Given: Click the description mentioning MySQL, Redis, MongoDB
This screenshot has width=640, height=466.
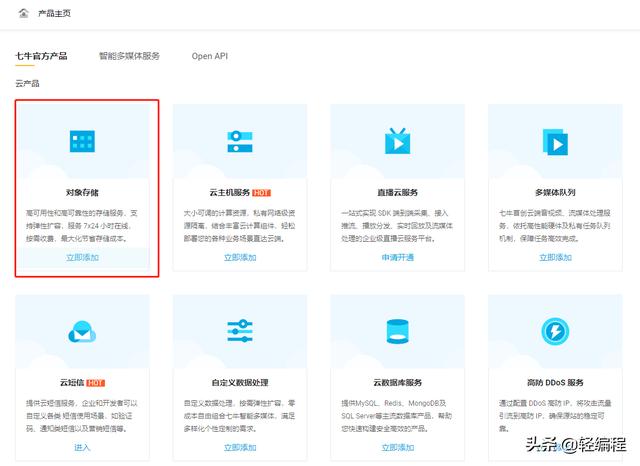Looking at the screenshot, I should coord(398,415).
